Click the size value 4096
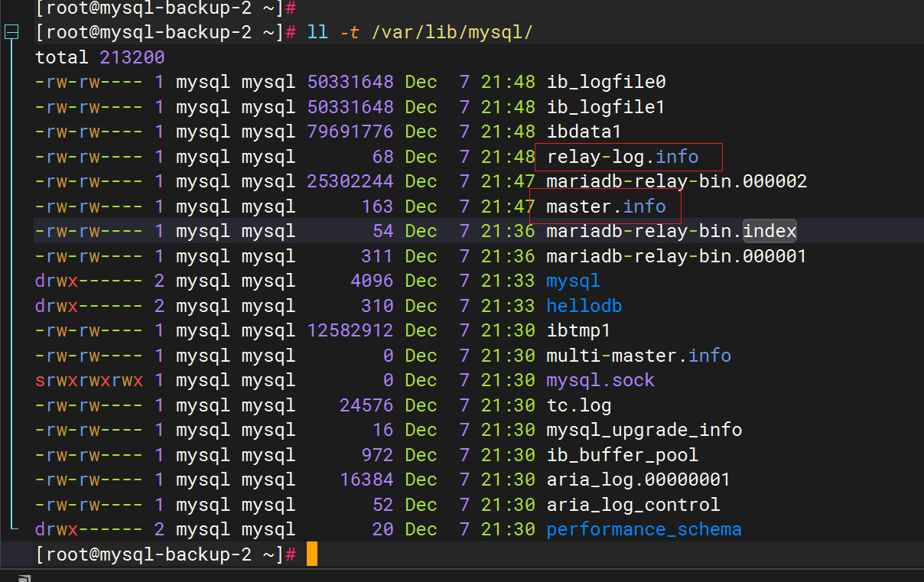924x582 pixels. [x=373, y=281]
